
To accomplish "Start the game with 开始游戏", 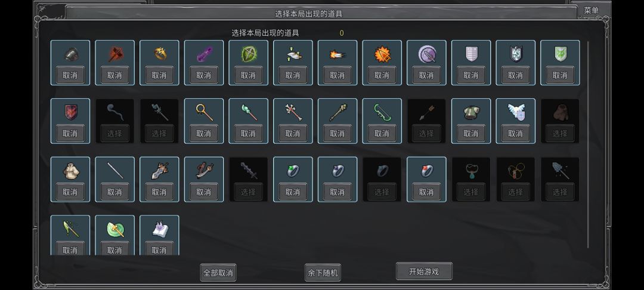I will click(x=424, y=272).
